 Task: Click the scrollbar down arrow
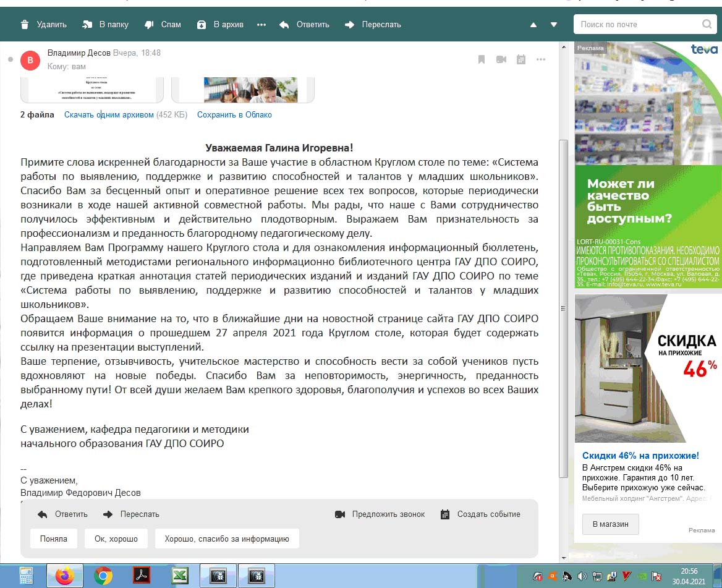(564, 558)
